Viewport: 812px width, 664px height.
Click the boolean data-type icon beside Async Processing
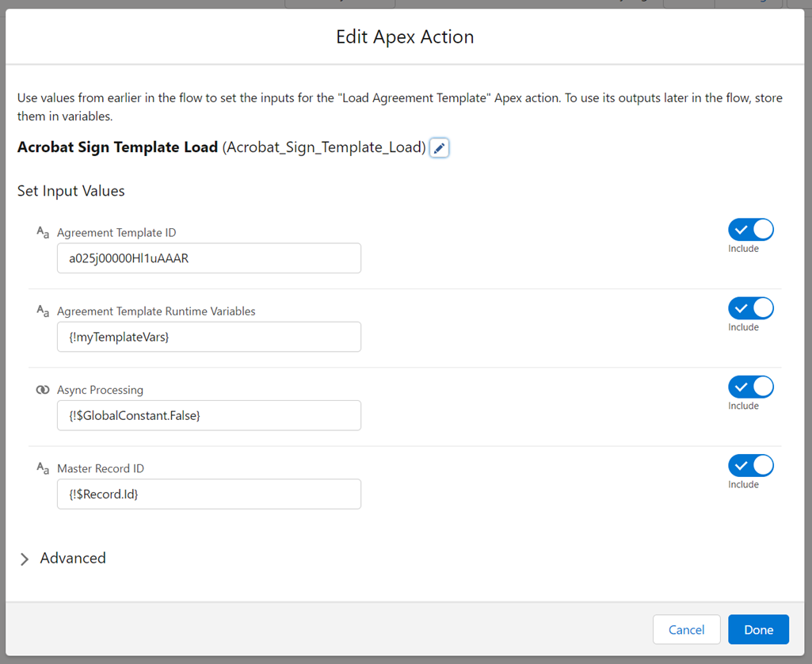[42, 389]
